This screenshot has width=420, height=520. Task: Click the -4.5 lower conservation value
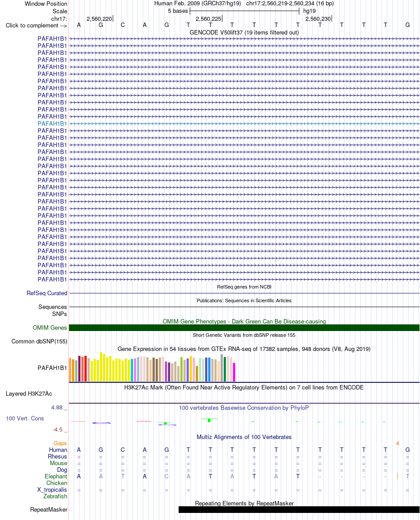(x=57, y=429)
